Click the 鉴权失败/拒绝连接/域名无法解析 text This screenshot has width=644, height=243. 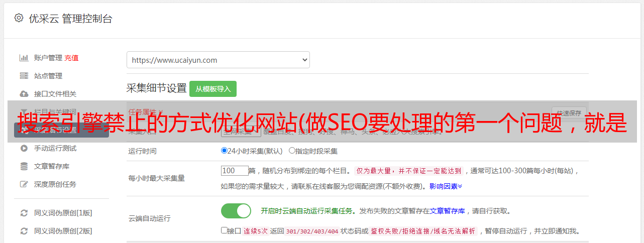point(423,231)
